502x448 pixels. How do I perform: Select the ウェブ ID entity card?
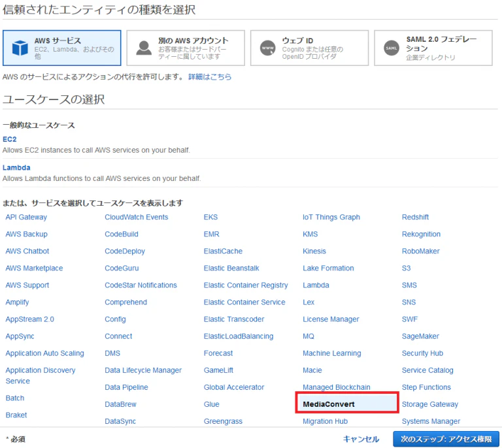point(309,48)
